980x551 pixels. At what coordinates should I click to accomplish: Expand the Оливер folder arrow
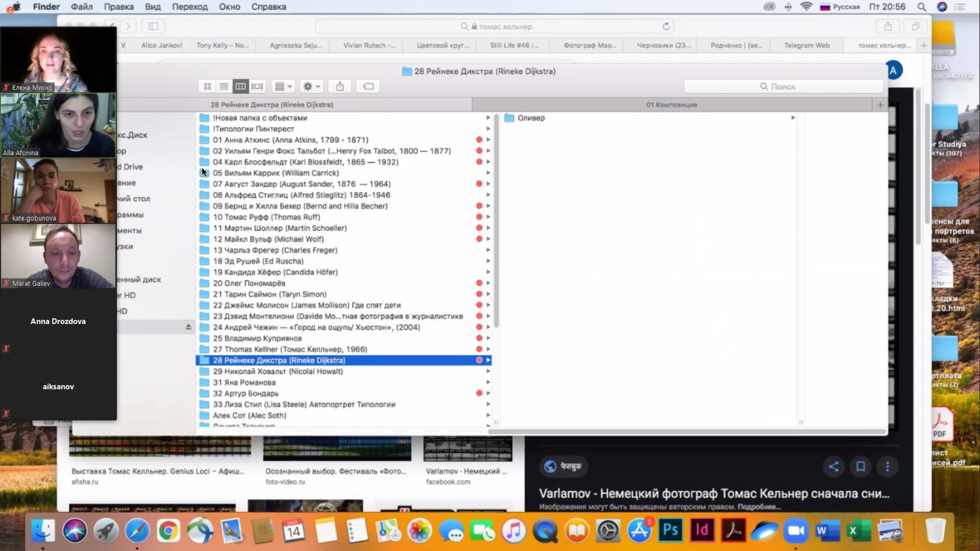(793, 118)
